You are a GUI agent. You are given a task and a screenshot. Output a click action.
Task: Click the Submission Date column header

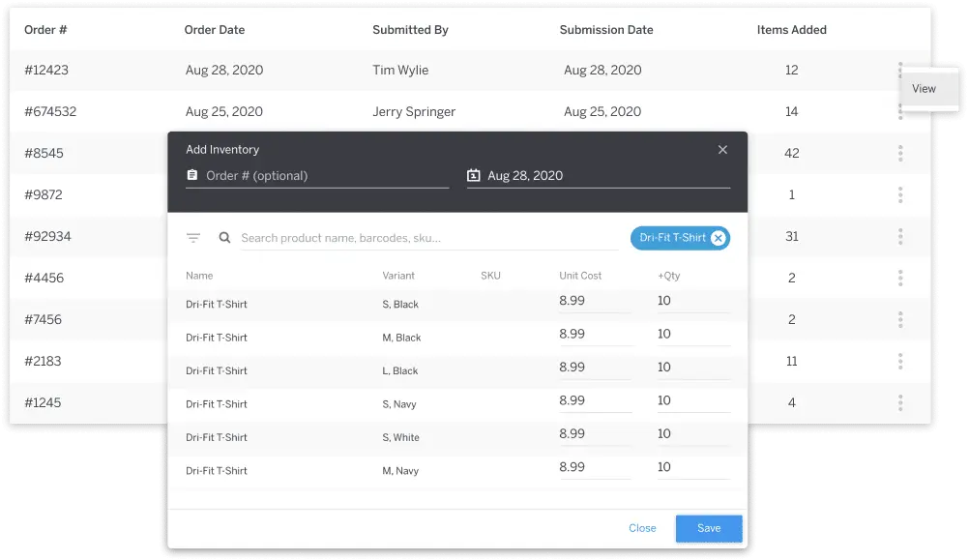click(x=606, y=30)
